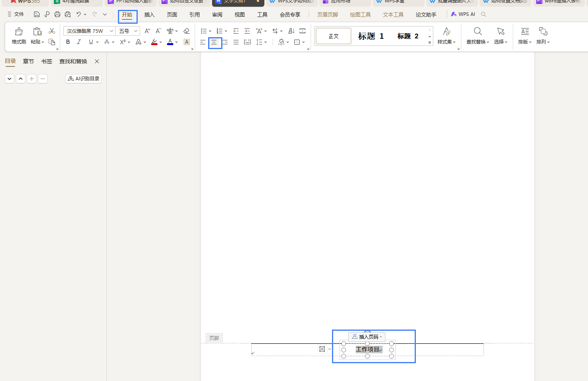Click the Clear Formatting eraser icon
This screenshot has height=381, width=588.
(x=187, y=31)
